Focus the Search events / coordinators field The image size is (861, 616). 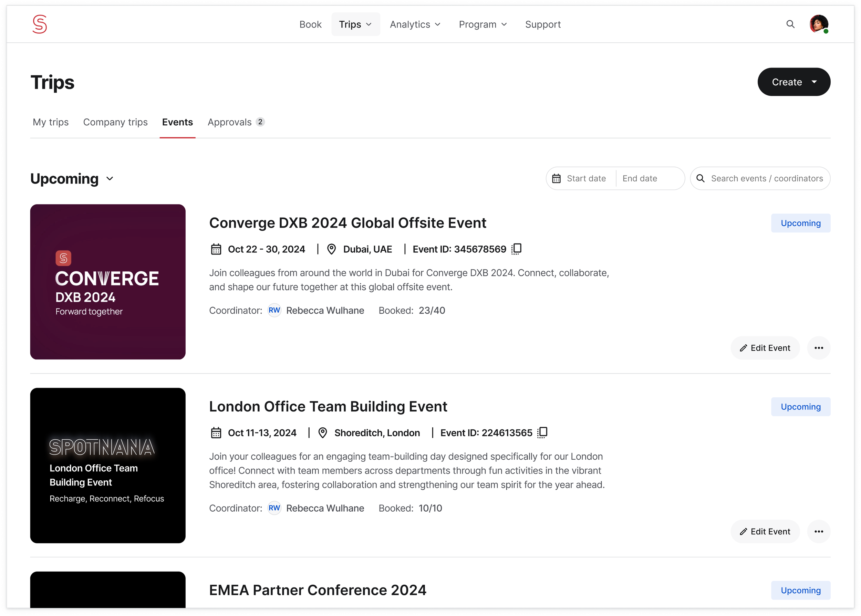760,178
